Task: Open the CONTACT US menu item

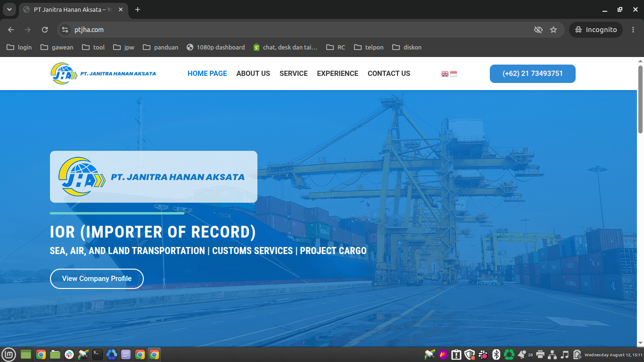Action: [389, 74]
